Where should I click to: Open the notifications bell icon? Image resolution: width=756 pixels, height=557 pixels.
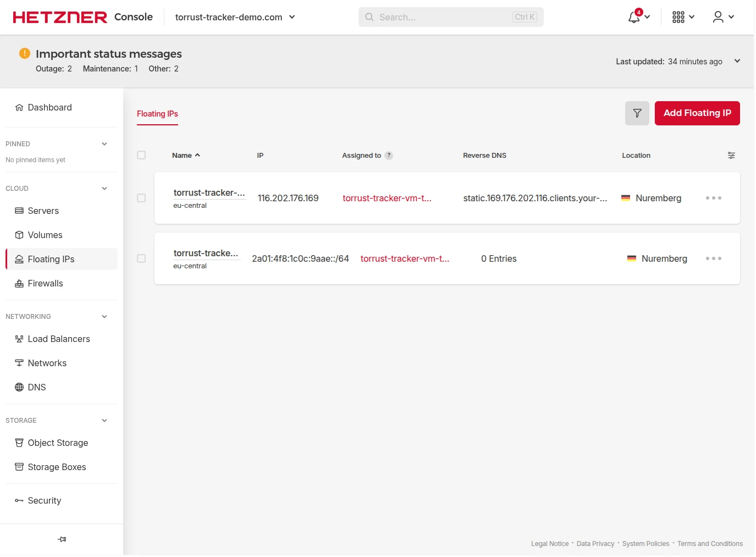tap(634, 17)
